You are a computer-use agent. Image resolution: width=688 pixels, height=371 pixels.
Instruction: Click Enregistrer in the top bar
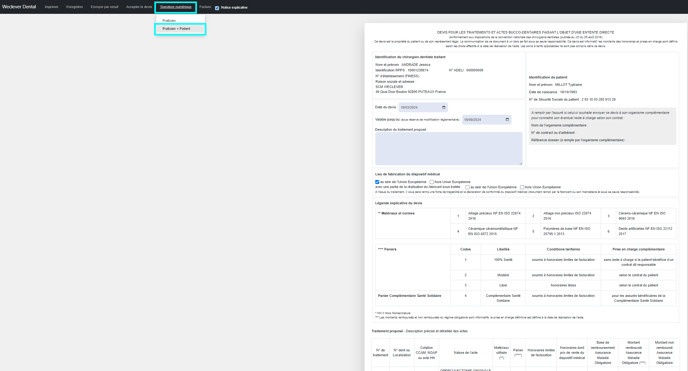(74, 7)
